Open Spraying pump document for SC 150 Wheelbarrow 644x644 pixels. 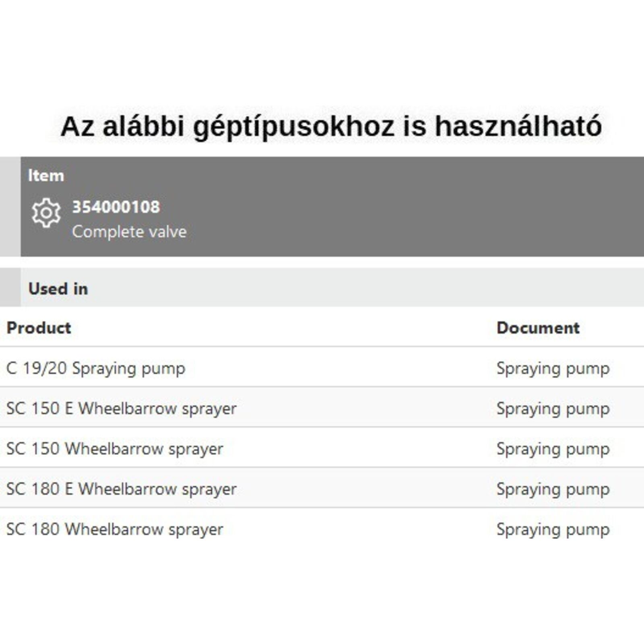[x=553, y=449]
